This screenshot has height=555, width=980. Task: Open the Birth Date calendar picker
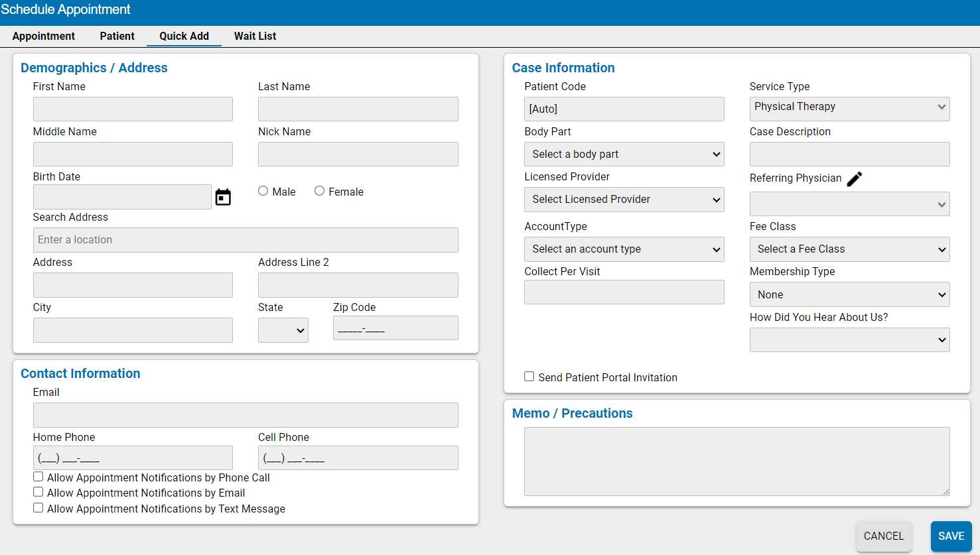(x=222, y=196)
